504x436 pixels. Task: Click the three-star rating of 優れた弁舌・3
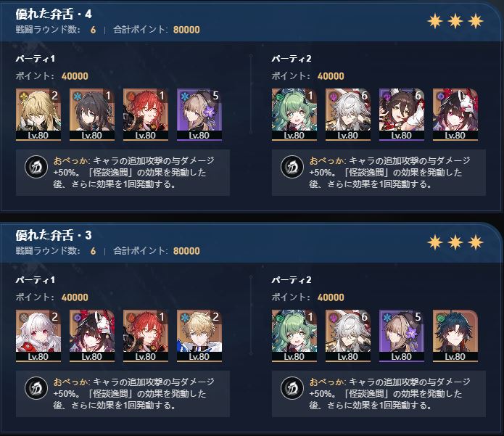pos(455,242)
